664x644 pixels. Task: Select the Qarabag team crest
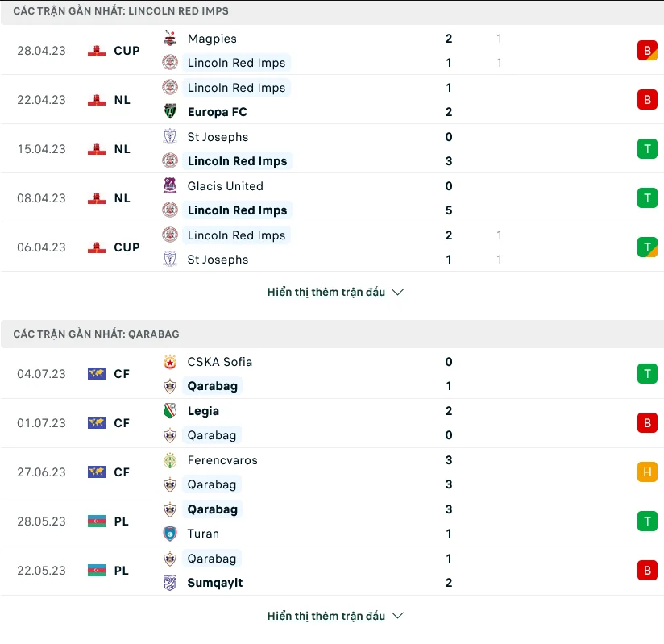pyautogui.click(x=170, y=385)
